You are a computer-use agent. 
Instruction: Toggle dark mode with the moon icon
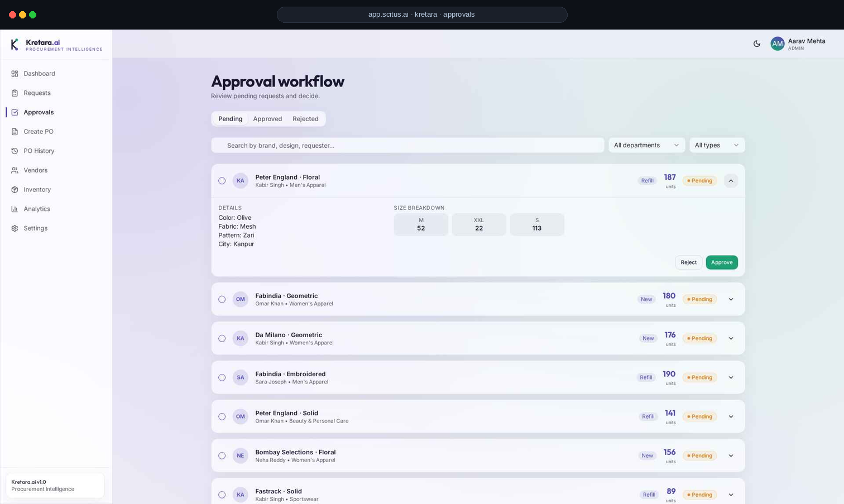[757, 44]
